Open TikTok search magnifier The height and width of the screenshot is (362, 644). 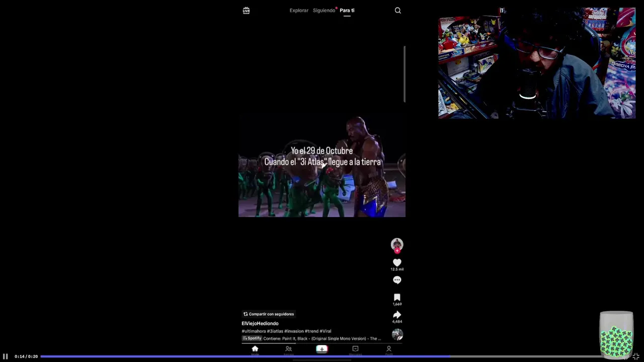(397, 10)
